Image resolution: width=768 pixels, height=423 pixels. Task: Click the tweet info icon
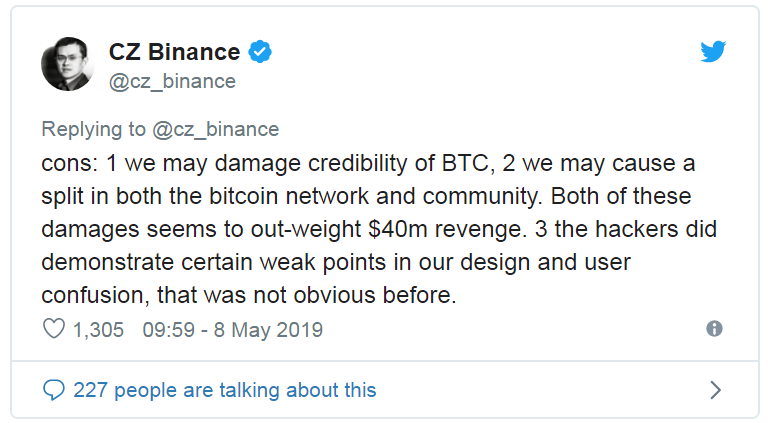tap(714, 329)
